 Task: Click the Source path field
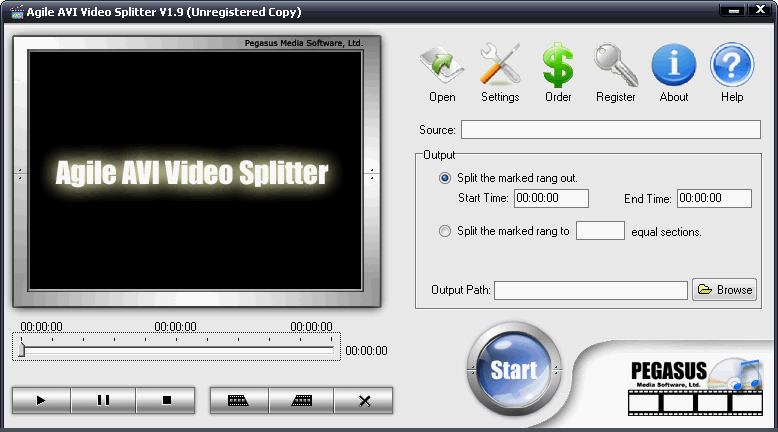click(x=611, y=129)
